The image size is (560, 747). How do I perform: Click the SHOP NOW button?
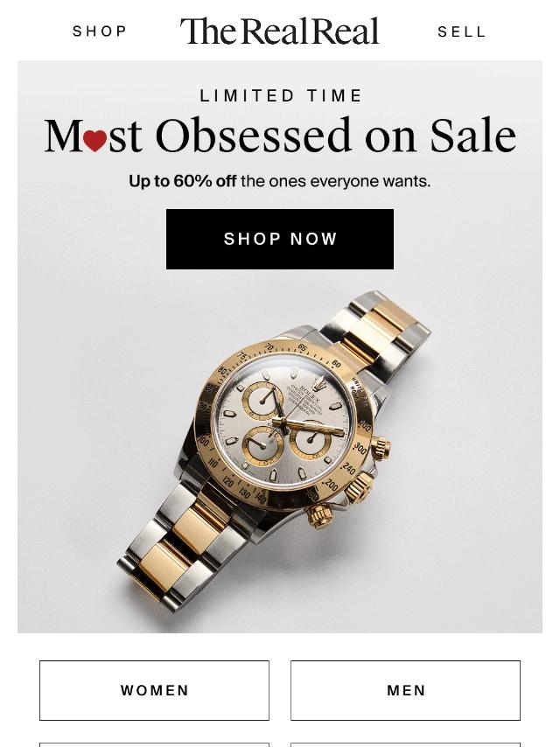pyautogui.click(x=280, y=239)
